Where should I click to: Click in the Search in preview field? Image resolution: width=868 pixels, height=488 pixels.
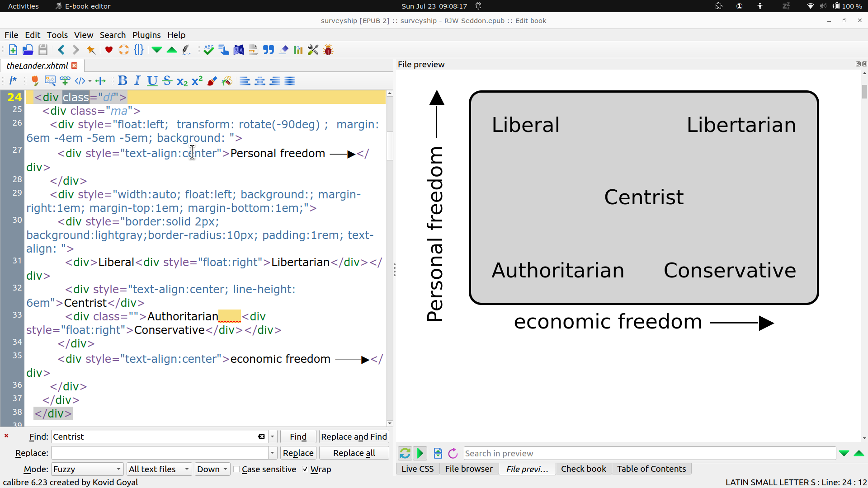(x=649, y=453)
